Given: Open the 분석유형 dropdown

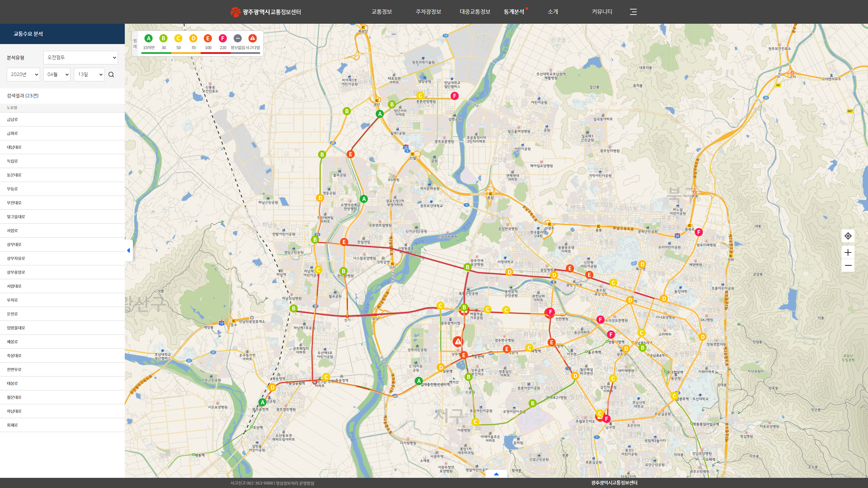Looking at the screenshot, I should (x=81, y=58).
